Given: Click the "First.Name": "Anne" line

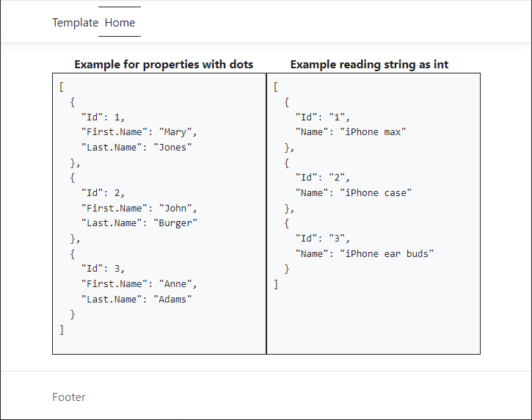Looking at the screenshot, I should [x=139, y=283].
